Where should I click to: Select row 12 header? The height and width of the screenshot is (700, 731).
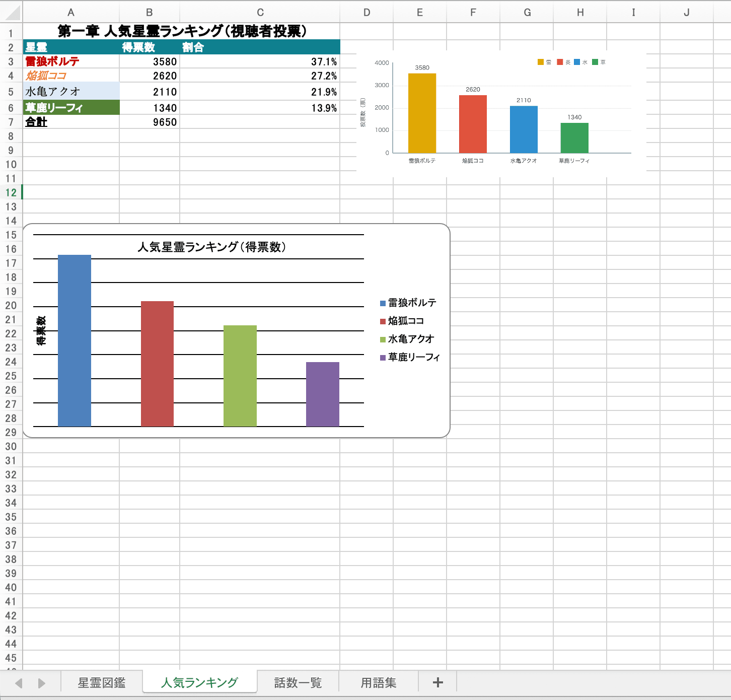[11, 192]
